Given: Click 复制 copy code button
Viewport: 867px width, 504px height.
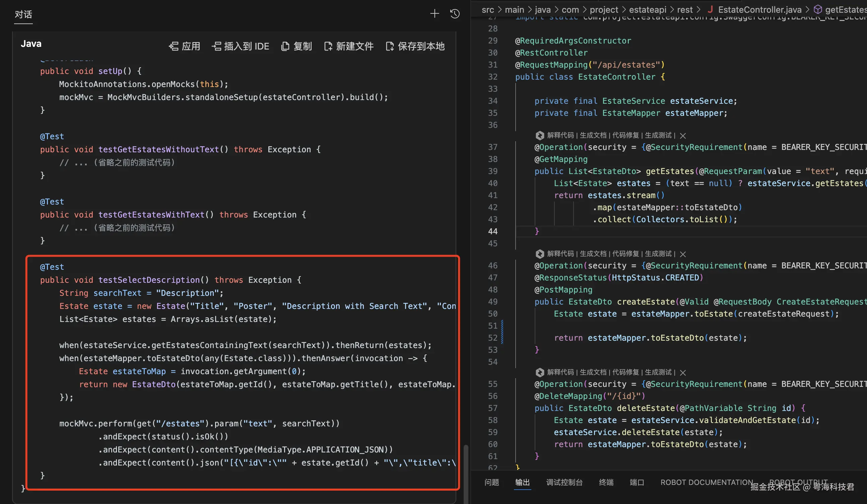Looking at the screenshot, I should click(296, 47).
